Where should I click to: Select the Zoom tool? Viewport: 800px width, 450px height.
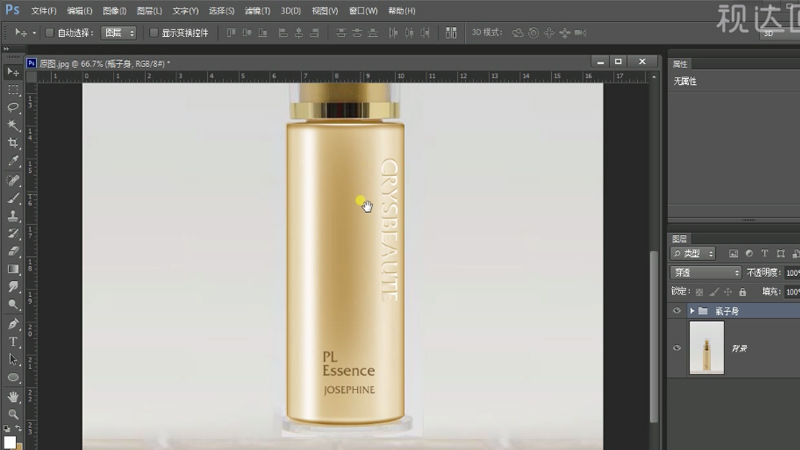pyautogui.click(x=13, y=414)
